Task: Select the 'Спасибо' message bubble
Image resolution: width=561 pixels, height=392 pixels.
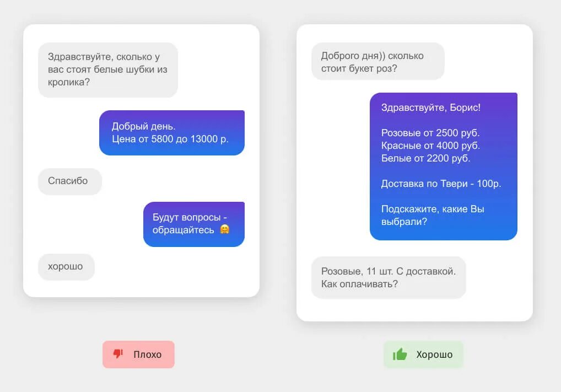Action: coord(70,181)
